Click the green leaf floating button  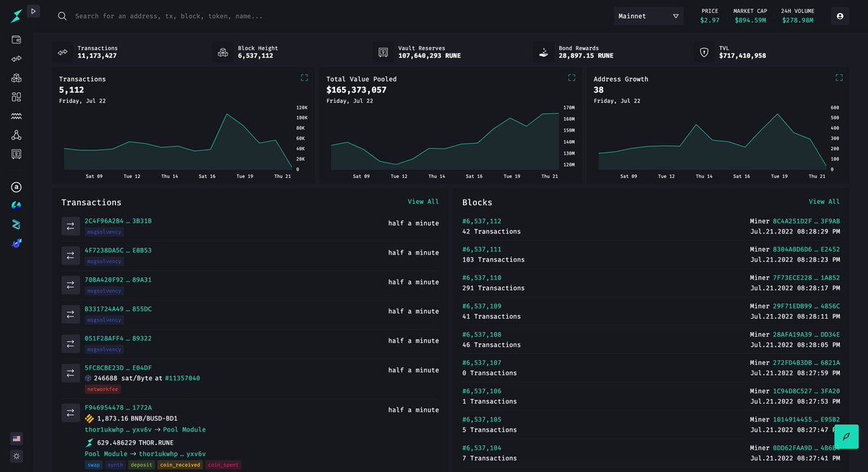coord(846,437)
